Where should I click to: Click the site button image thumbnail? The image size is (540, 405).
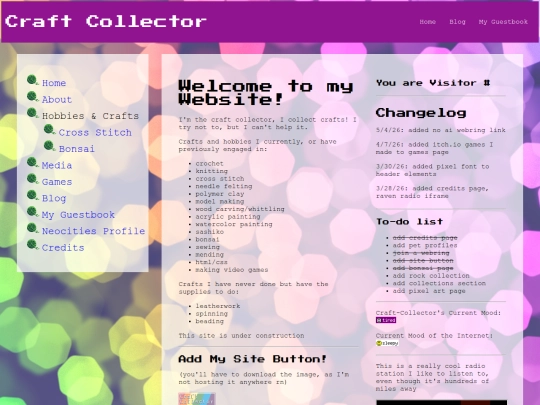197,399
